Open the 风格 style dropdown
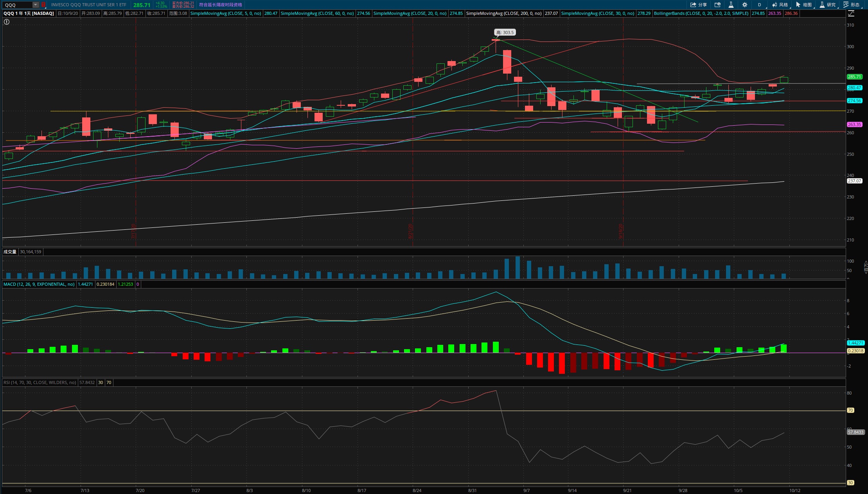This screenshot has width=868, height=494. [x=780, y=5]
